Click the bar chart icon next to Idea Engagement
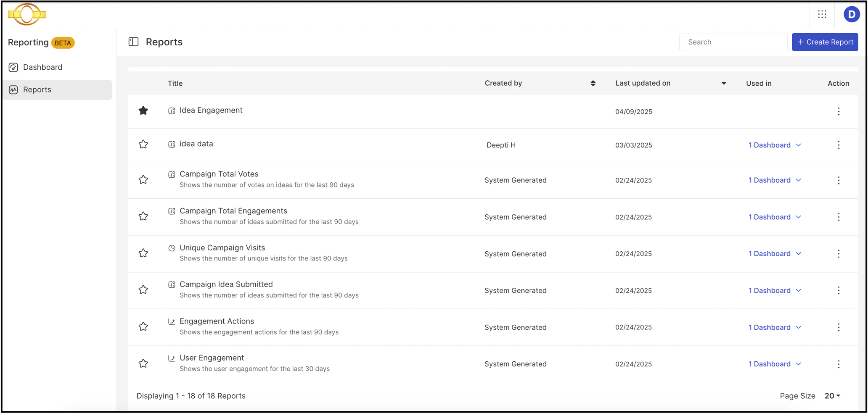 [x=172, y=110]
